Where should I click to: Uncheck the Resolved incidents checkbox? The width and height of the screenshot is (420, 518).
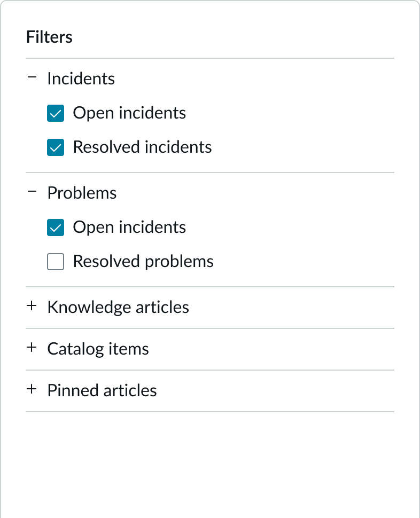56,147
